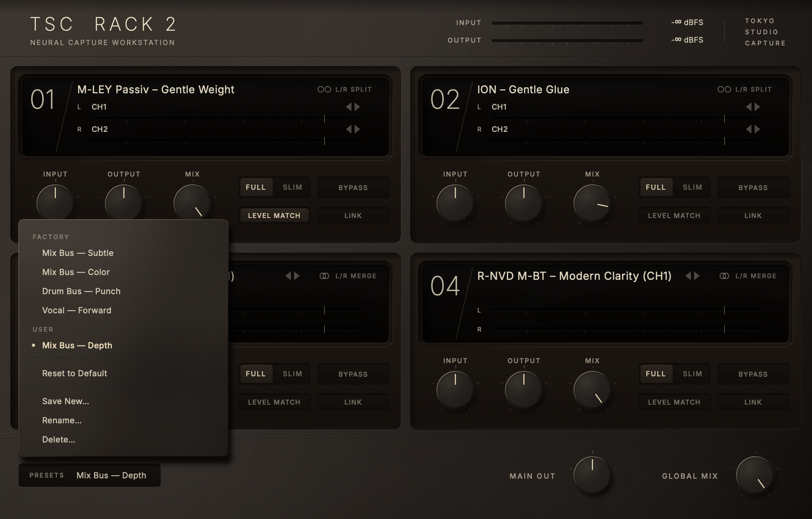812x519 pixels.
Task: Click the MIX knob on slot 01
Action: [x=192, y=203]
